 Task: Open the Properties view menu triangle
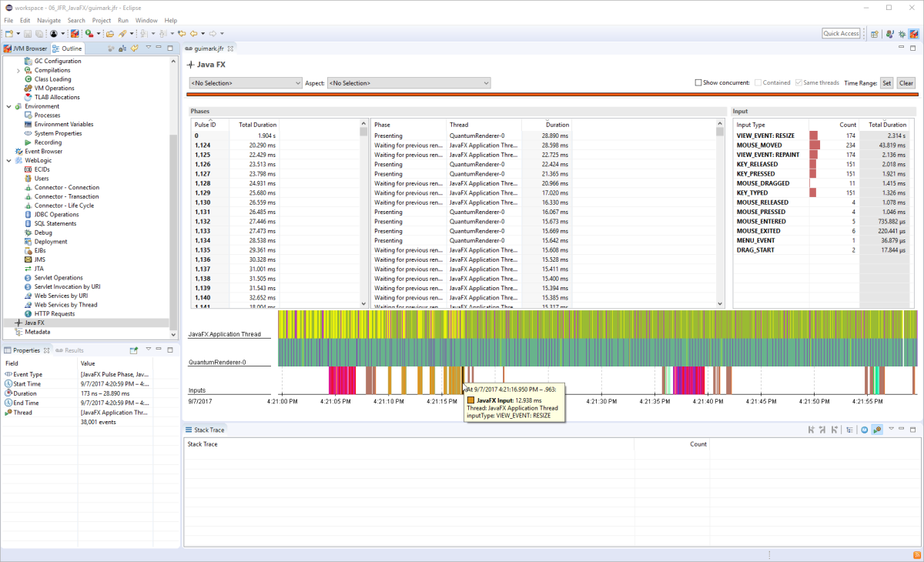point(148,350)
